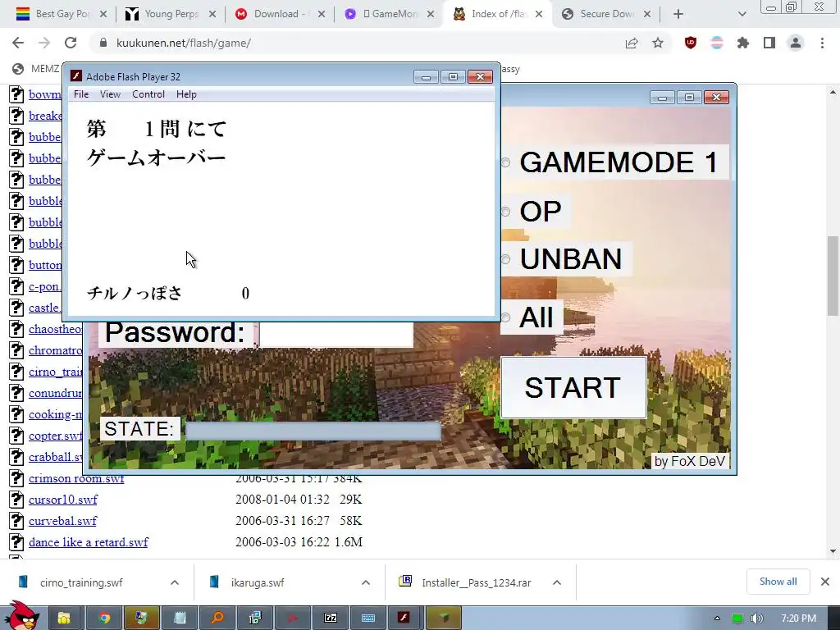
Task: Open Flash Player File menu
Action: (81, 94)
